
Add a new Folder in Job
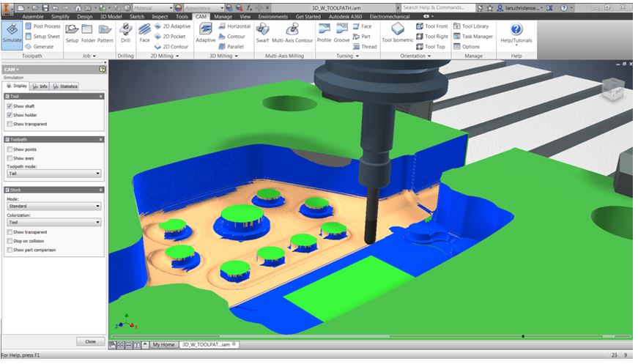[x=88, y=34]
